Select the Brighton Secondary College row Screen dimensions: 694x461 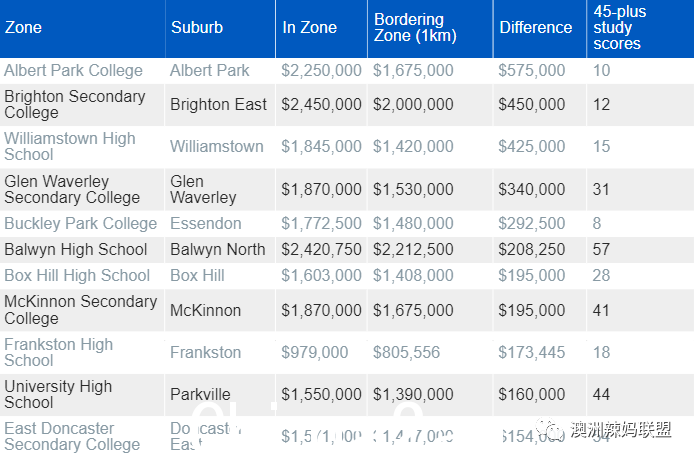click(x=347, y=105)
